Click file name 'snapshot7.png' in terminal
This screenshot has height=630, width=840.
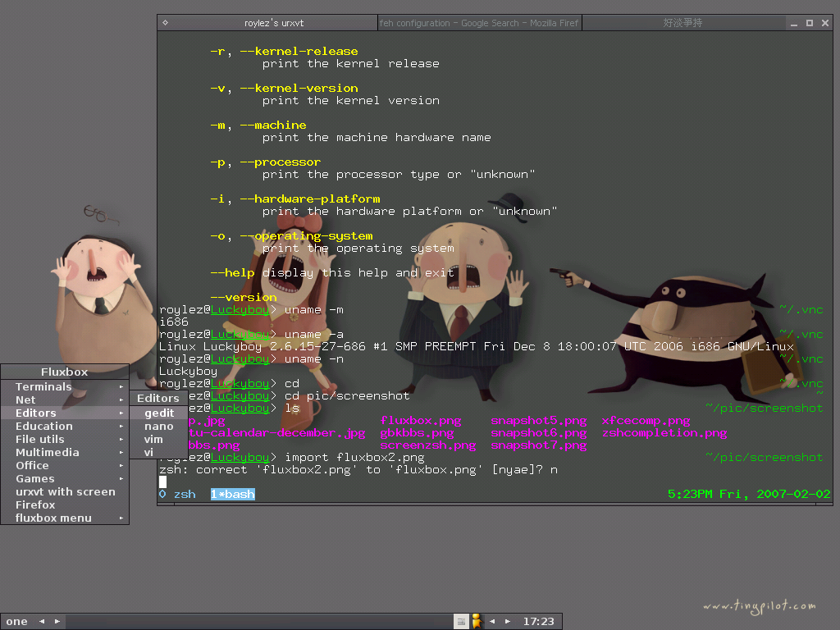(538, 445)
